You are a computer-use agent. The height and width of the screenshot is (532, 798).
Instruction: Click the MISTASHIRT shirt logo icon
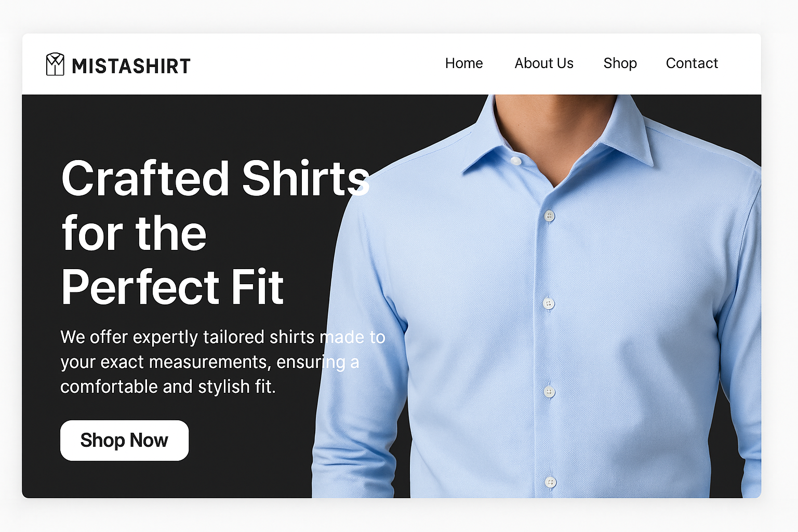click(55, 64)
